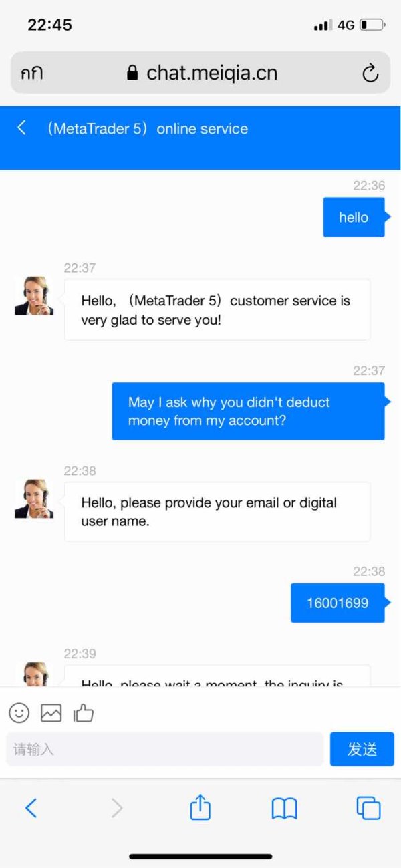This screenshot has height=868, width=401.
Task: Reload page with the refresh icon
Action: pyautogui.click(x=370, y=73)
